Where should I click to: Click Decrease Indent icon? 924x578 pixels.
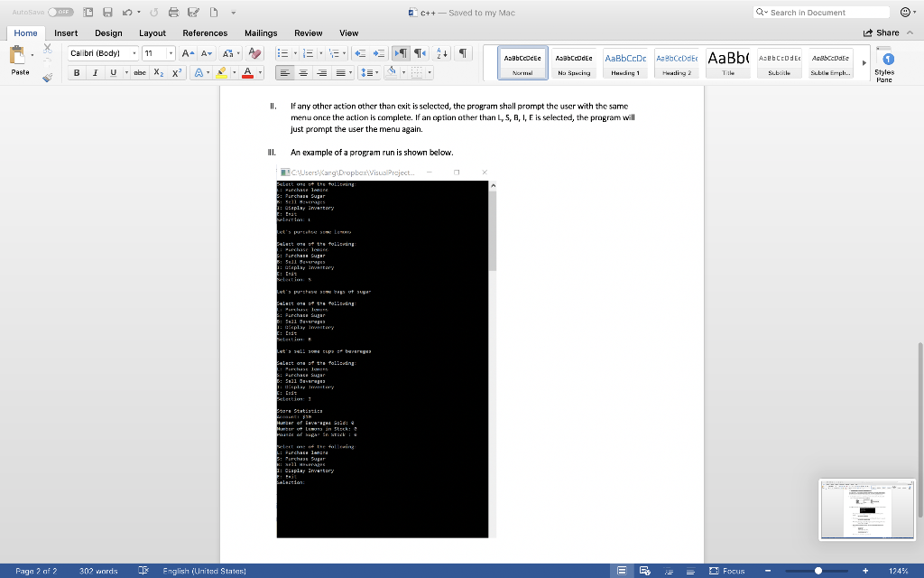tap(360, 53)
